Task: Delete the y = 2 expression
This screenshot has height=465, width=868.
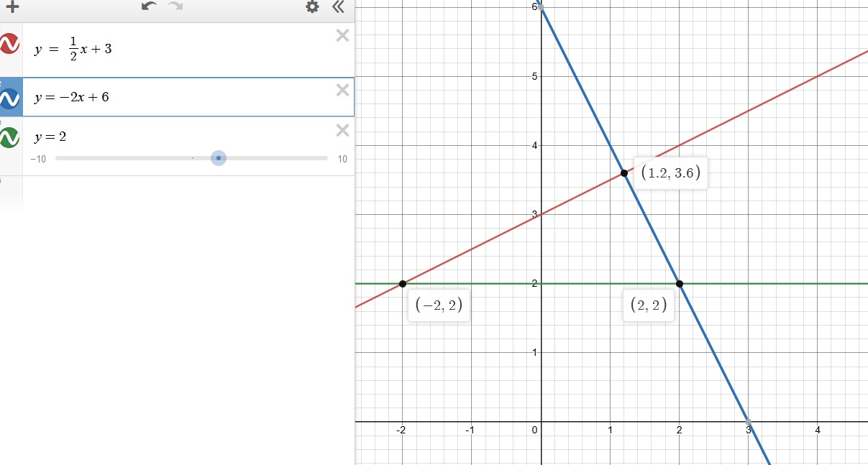Action: [x=342, y=130]
